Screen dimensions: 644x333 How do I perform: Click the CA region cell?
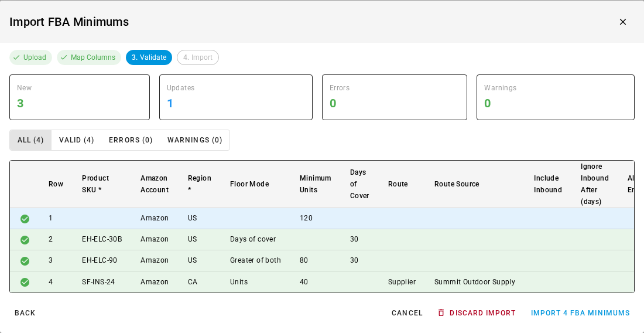pyautogui.click(x=193, y=282)
